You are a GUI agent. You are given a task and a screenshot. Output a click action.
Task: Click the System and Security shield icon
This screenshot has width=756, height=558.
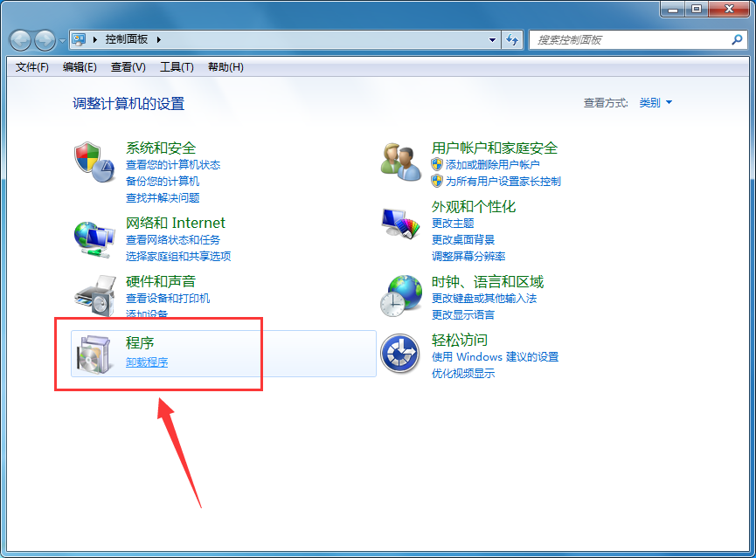tap(94, 162)
